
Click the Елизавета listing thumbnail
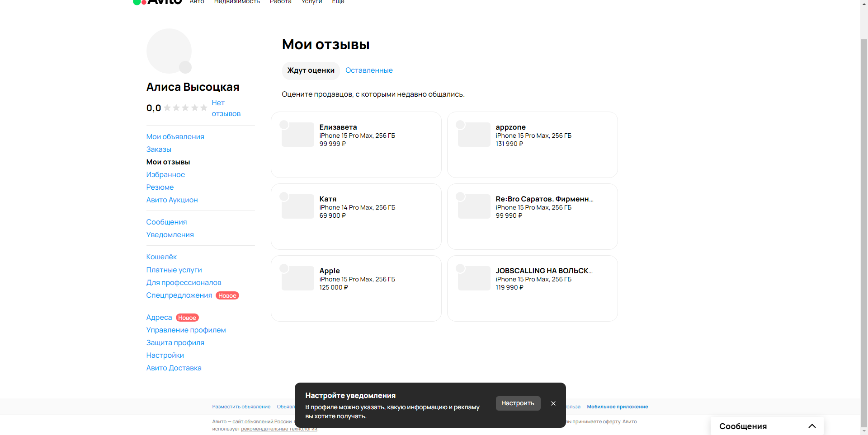pyautogui.click(x=298, y=135)
